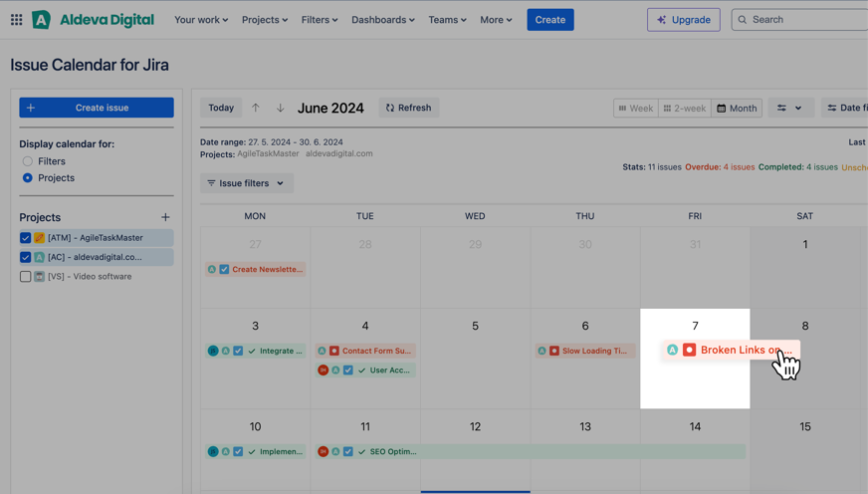868x494 pixels.
Task: Open the SEO Optim... issue bar
Action: [531, 451]
